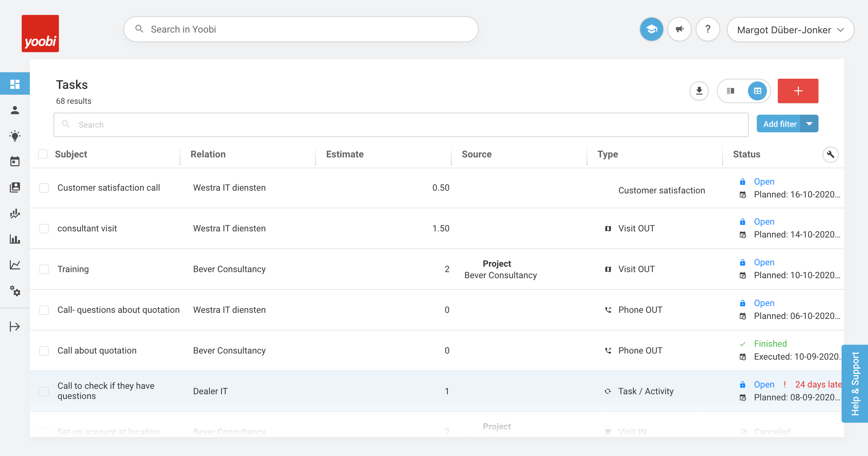868x456 pixels.
Task: Click the lightbulb icon in sidebar
Action: 15,136
